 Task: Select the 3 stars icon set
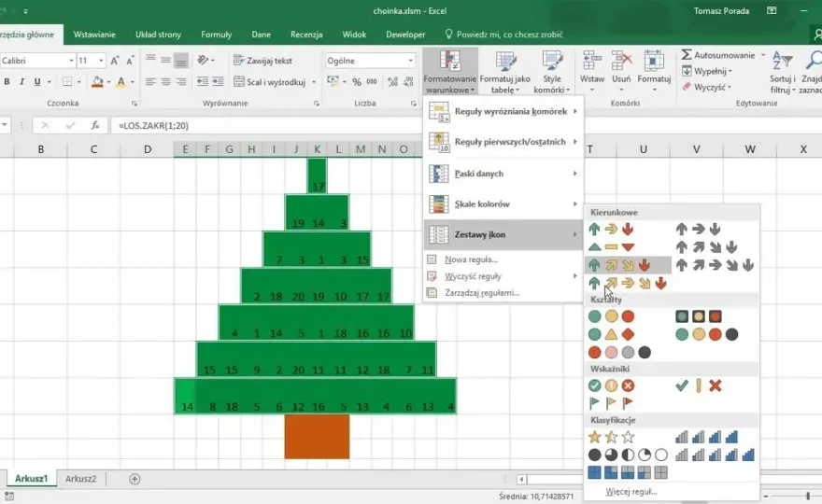[611, 437]
